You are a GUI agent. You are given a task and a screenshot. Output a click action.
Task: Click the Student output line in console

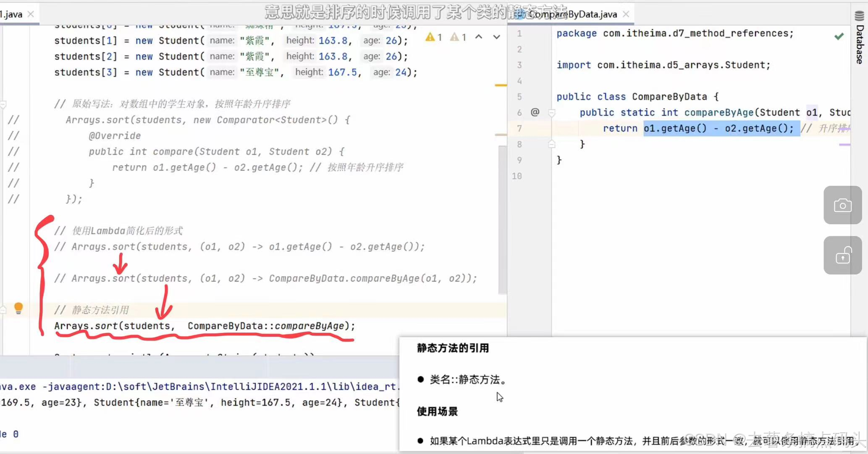(199, 403)
